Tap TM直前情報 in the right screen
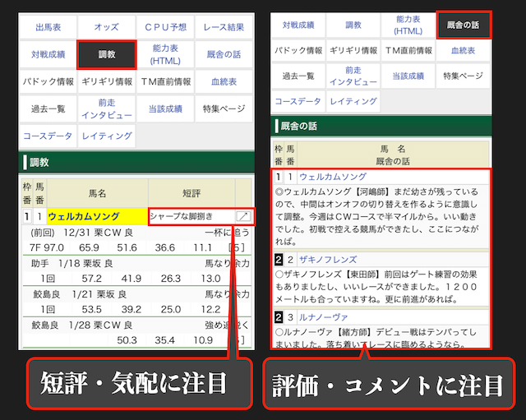The image size is (526, 420). pyautogui.click(x=408, y=51)
